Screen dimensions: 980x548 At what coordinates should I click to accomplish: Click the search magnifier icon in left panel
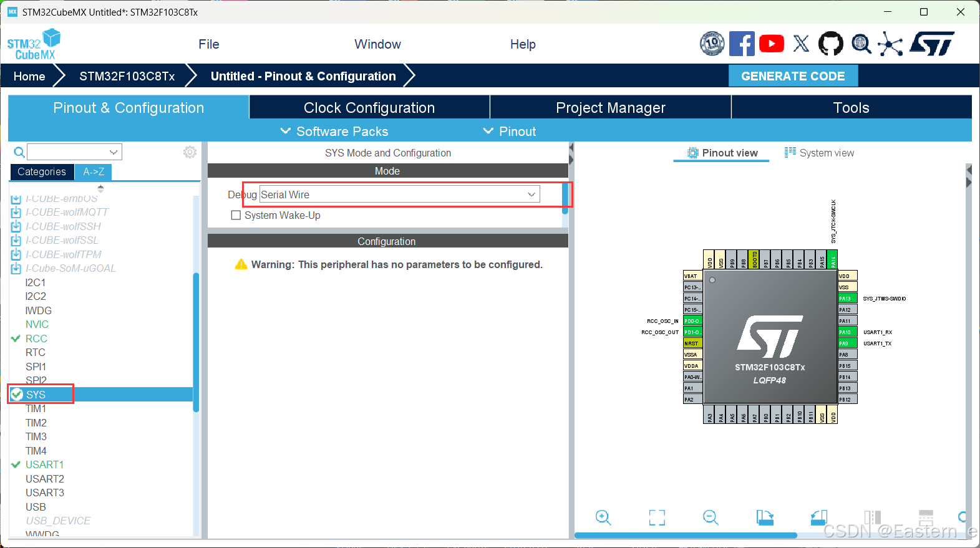[19, 152]
